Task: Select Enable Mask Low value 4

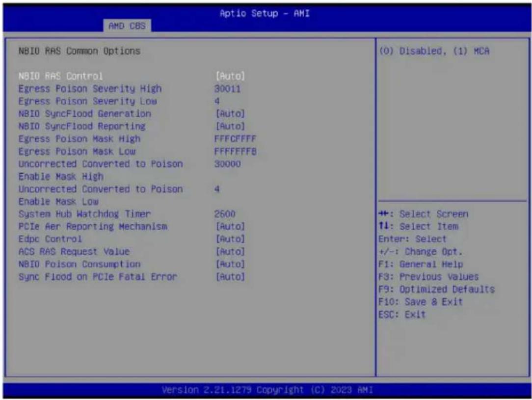Action: tap(217, 189)
